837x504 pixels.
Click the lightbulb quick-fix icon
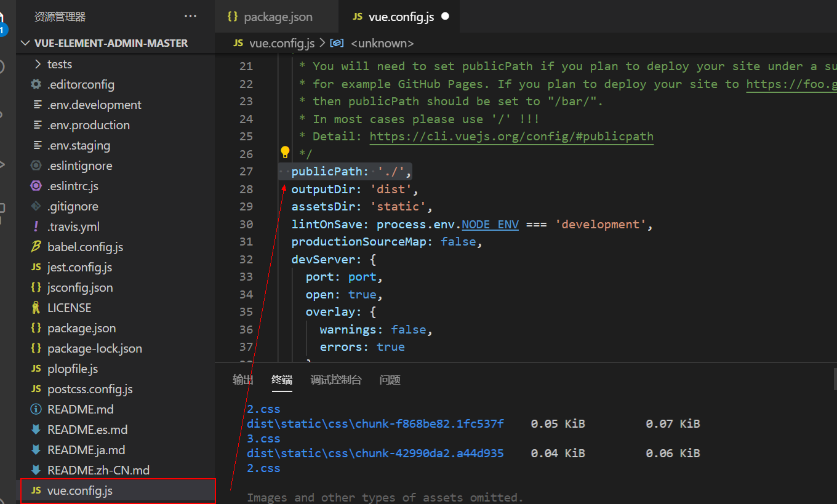(x=285, y=152)
